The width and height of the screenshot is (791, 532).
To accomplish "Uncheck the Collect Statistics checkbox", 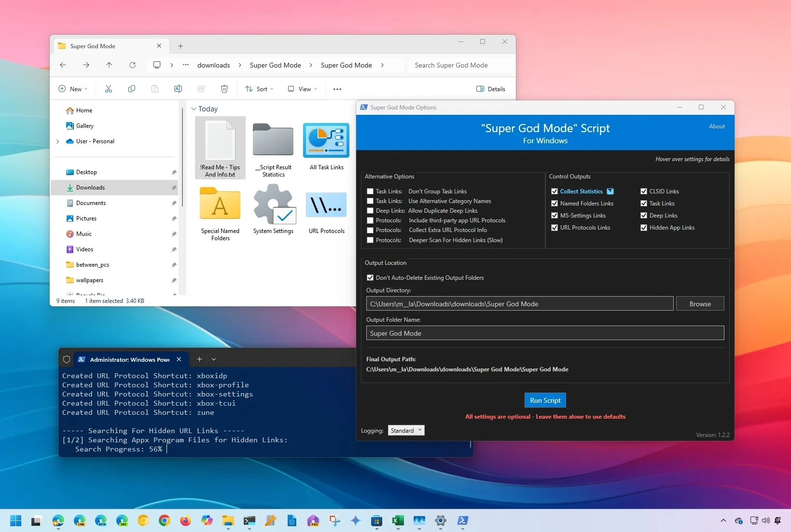I will click(x=555, y=191).
